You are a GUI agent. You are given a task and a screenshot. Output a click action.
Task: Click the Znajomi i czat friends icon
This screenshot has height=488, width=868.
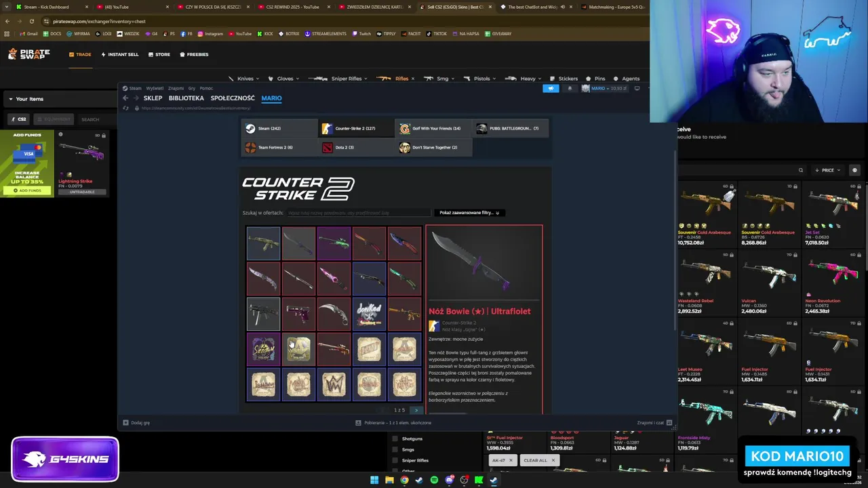669,422
